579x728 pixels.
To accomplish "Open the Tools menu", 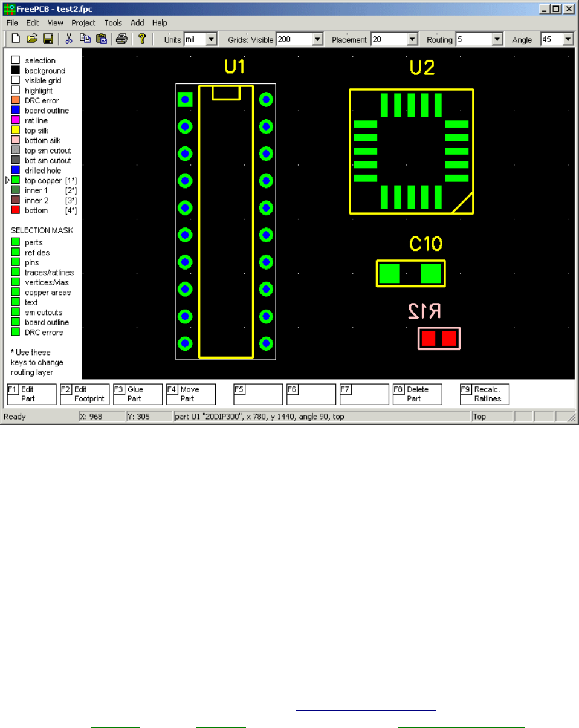I will click(x=113, y=23).
